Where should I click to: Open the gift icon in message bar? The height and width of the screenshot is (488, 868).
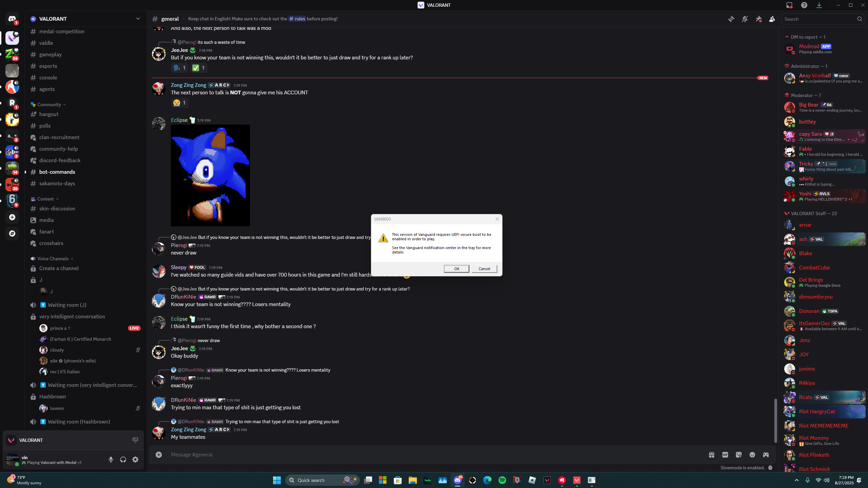pyautogui.click(x=711, y=454)
